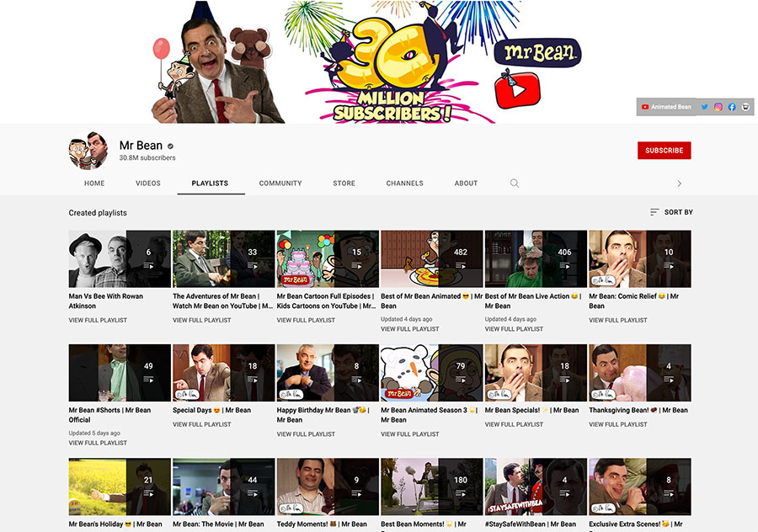
Task: Open the Mr Bean #Shorts playlist thumbnail
Action: click(120, 373)
